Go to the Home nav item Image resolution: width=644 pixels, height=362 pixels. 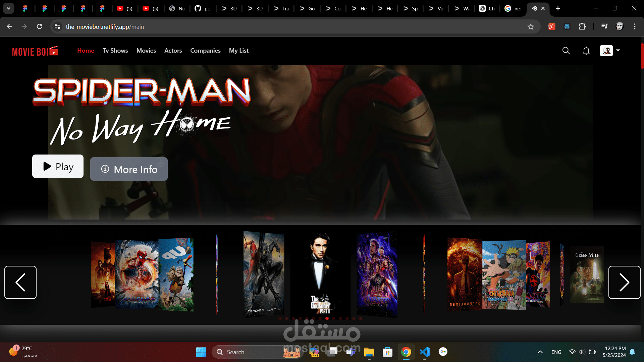point(86,51)
